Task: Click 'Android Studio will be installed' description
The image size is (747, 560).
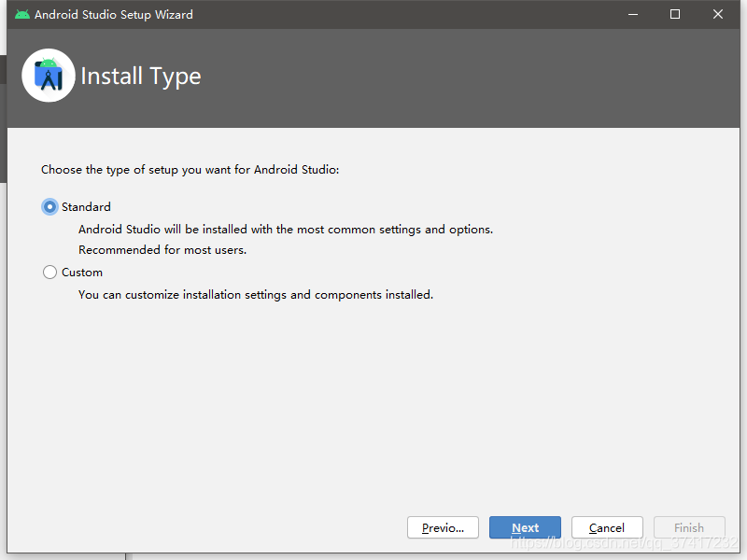Action: click(286, 230)
